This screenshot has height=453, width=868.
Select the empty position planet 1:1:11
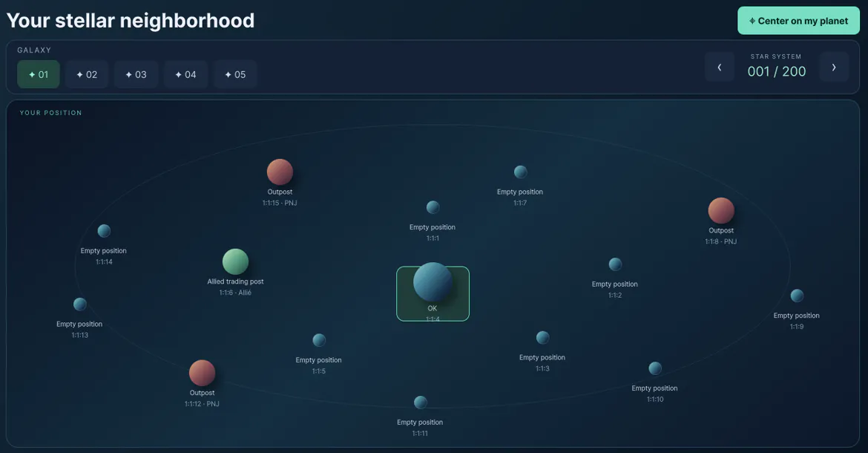pos(420,402)
